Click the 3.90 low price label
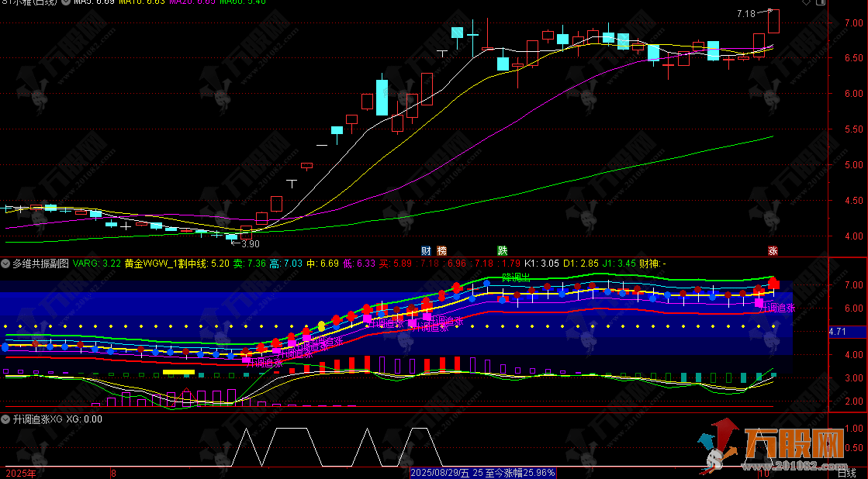868x479 pixels. pos(251,244)
